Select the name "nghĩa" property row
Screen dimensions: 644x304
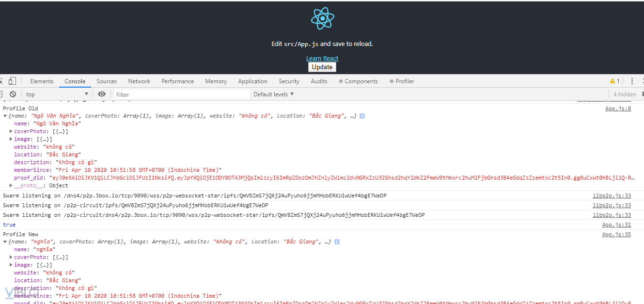35,249
